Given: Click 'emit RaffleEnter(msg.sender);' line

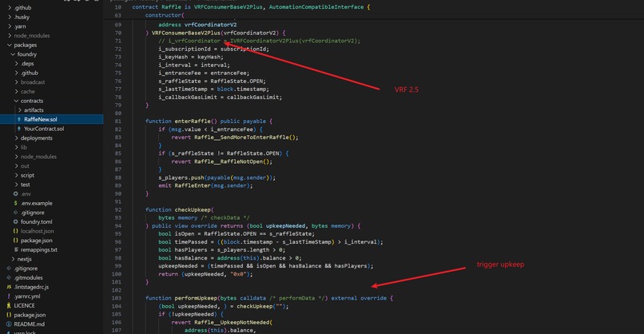Looking at the screenshot, I should 206,185.
